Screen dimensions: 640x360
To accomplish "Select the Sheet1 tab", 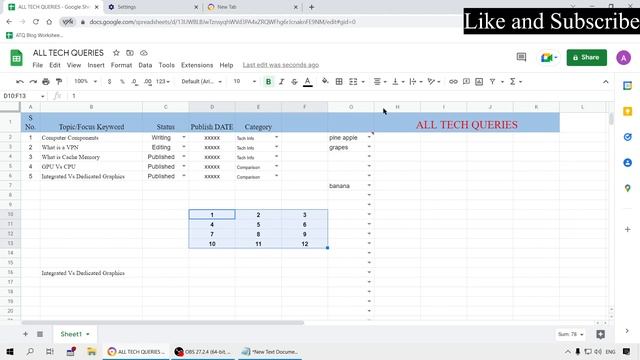I will pyautogui.click(x=75, y=334).
